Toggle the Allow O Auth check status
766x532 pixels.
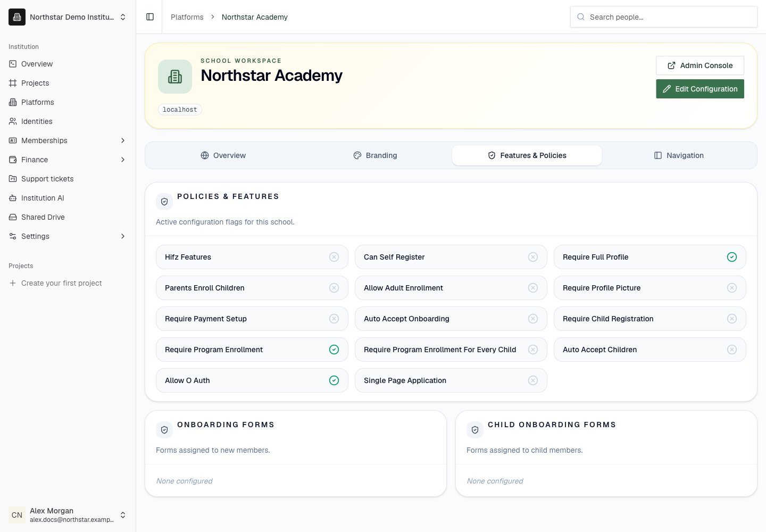tap(334, 380)
